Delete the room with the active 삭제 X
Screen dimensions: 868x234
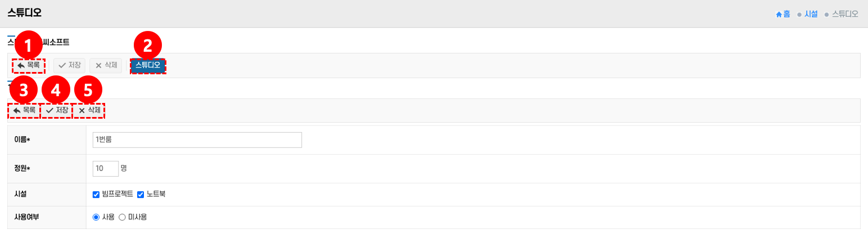coord(89,110)
